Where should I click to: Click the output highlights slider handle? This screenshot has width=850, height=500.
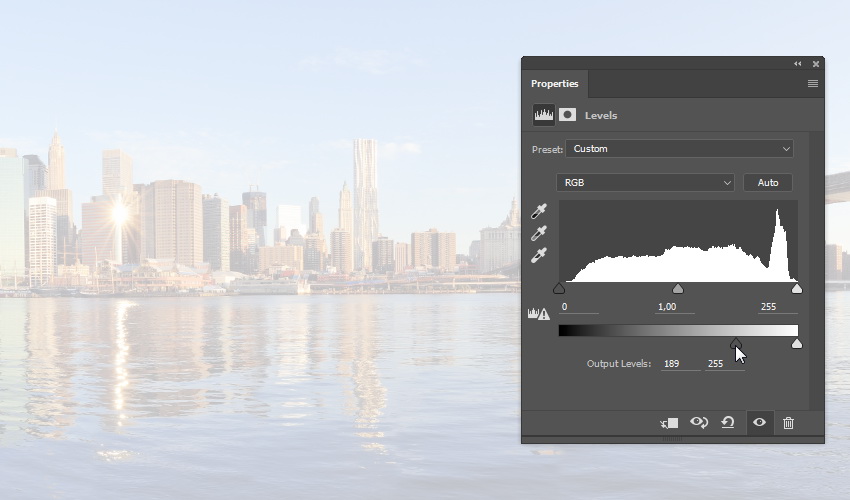tap(796, 343)
